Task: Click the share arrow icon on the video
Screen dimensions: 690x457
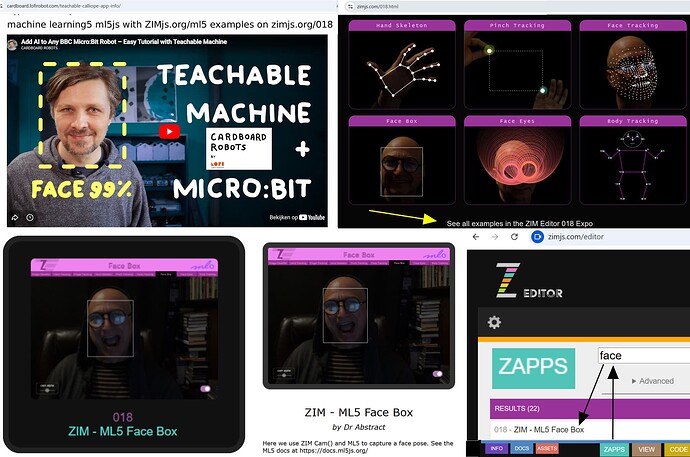Action: 15,217
